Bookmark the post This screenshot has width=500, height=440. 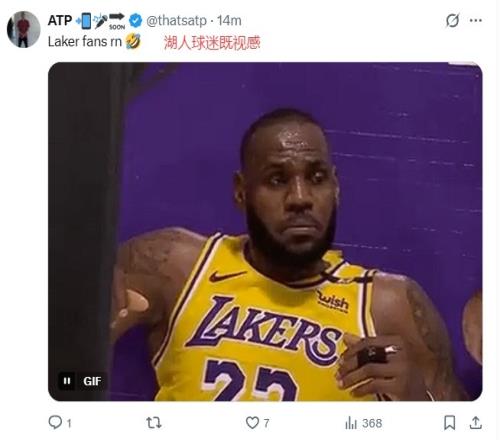(450, 423)
